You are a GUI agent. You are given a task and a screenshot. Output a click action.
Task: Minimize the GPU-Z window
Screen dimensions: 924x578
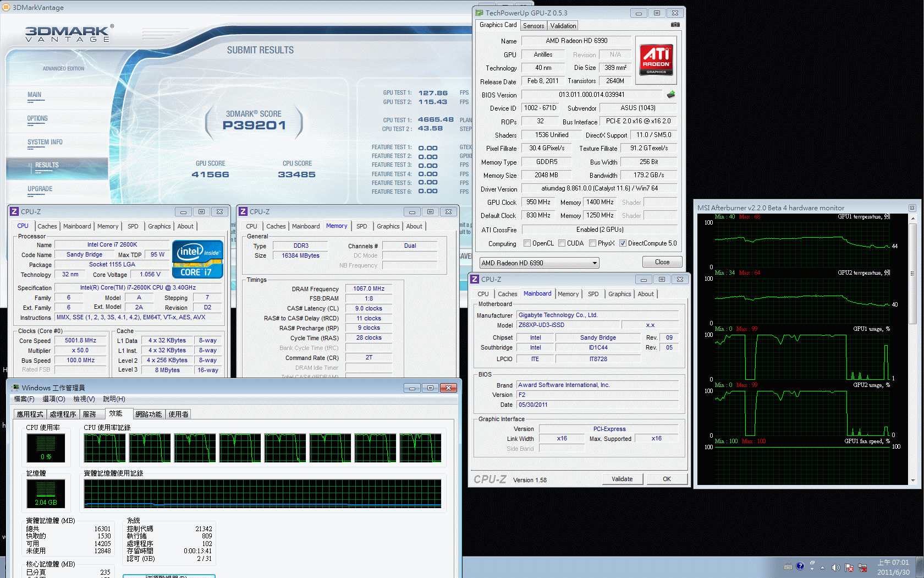(639, 13)
